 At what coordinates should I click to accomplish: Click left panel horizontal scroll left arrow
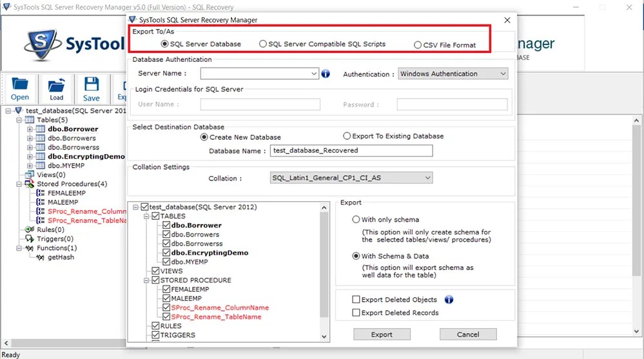point(6,343)
